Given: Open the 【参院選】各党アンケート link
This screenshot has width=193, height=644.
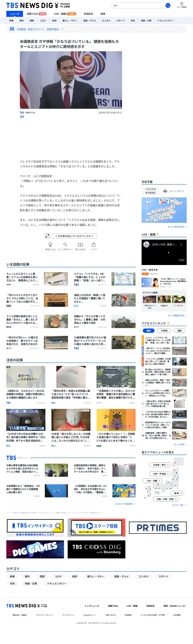Looking at the screenshot, I should click(x=37, y=29).
